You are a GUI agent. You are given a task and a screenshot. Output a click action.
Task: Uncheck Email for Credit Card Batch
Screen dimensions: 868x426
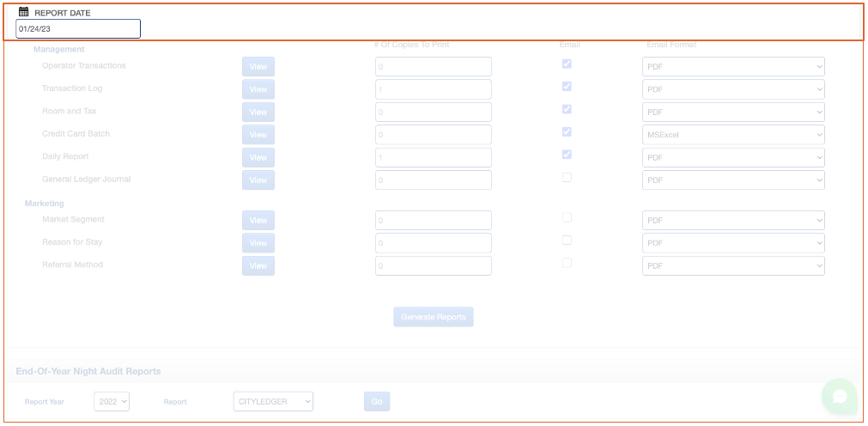coord(567,132)
